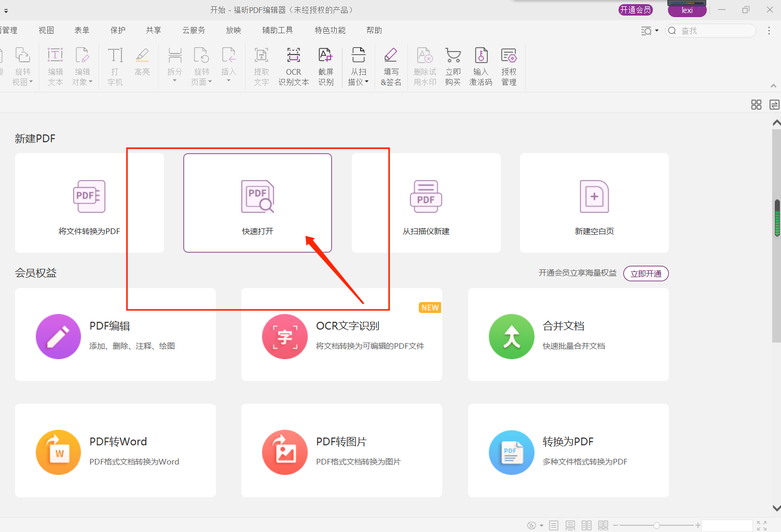Open the 输入激活码 tool

click(x=481, y=66)
